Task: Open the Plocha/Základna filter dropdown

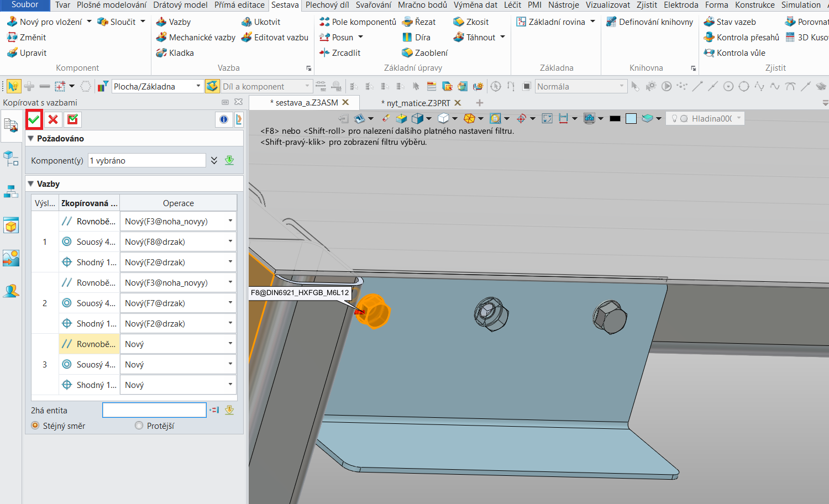Action: coord(198,86)
